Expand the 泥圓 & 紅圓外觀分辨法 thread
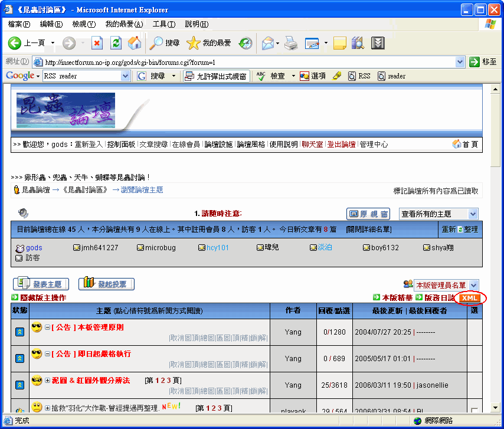 [x=48, y=381]
